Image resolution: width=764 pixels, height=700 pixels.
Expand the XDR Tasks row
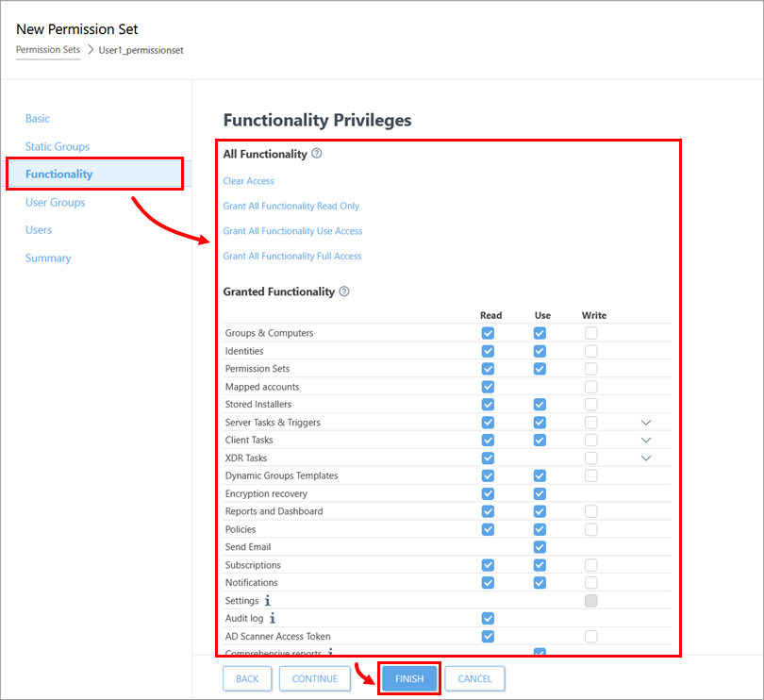(x=646, y=458)
